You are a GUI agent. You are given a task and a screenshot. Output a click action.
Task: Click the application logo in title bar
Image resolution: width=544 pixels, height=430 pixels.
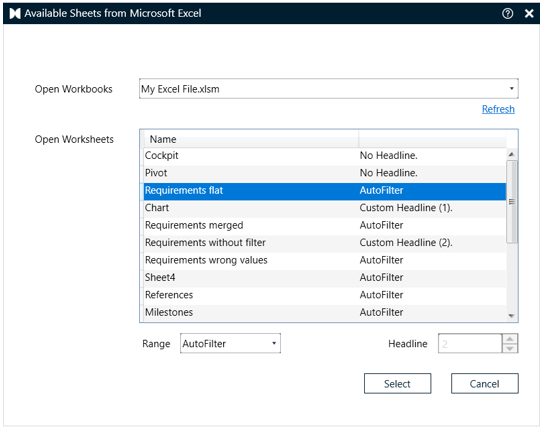tap(15, 14)
